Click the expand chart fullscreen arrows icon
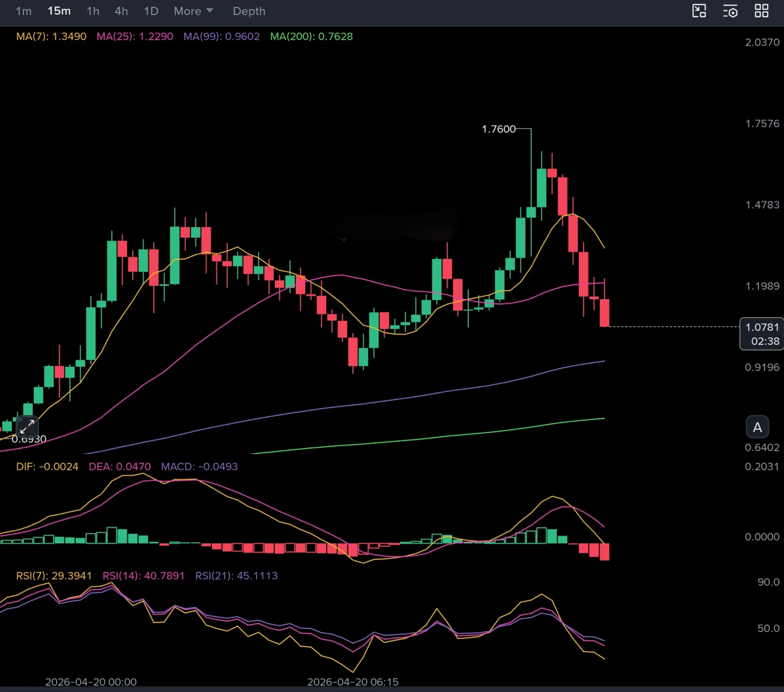The height and width of the screenshot is (692, 784). pyautogui.click(x=27, y=426)
